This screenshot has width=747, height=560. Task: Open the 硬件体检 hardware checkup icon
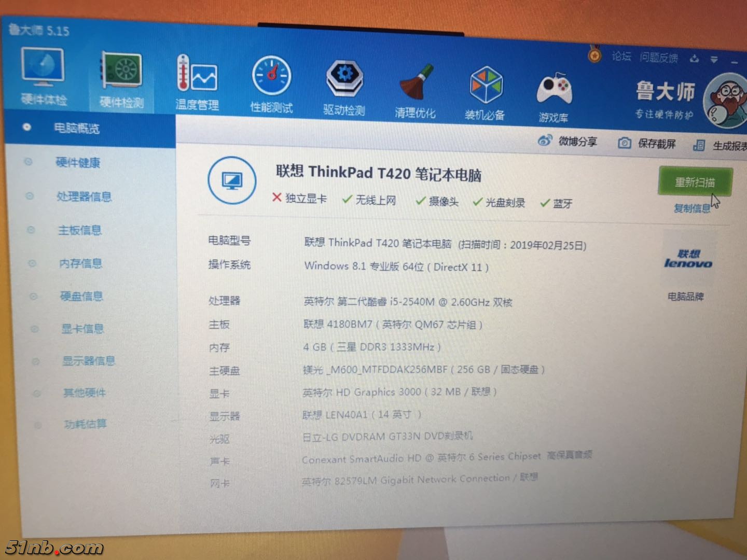(x=43, y=75)
